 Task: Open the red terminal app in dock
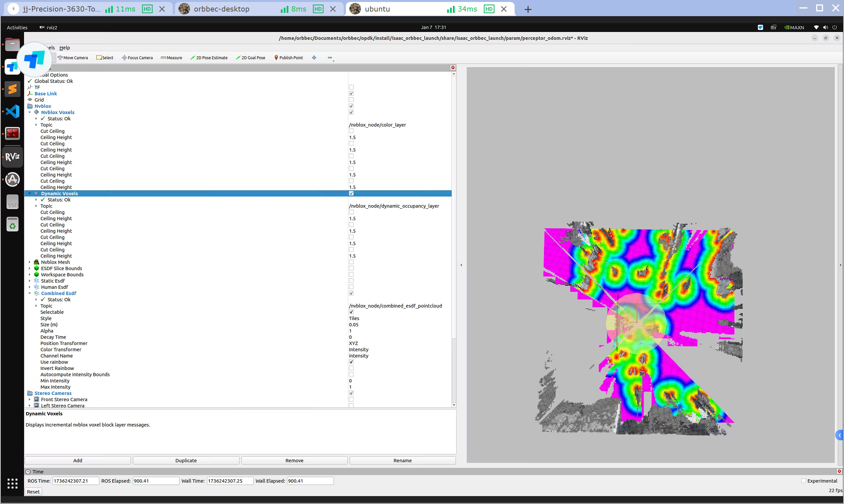13,134
